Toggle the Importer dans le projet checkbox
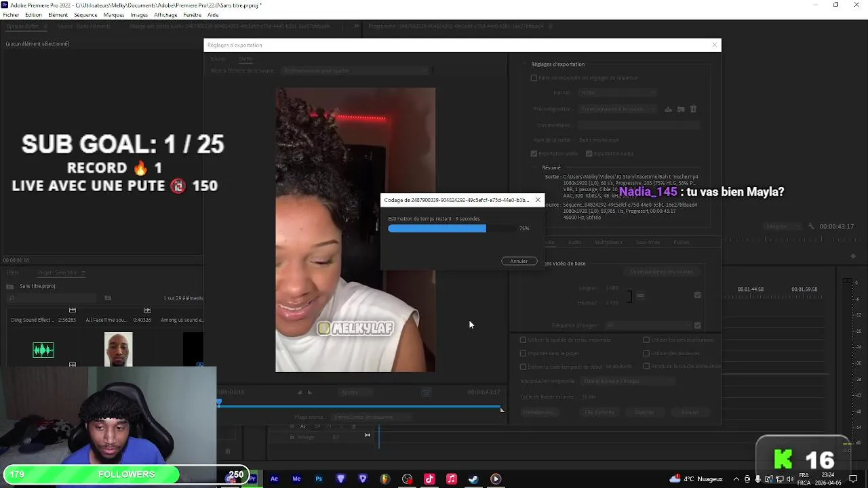The width and height of the screenshot is (868, 488). pos(523,353)
